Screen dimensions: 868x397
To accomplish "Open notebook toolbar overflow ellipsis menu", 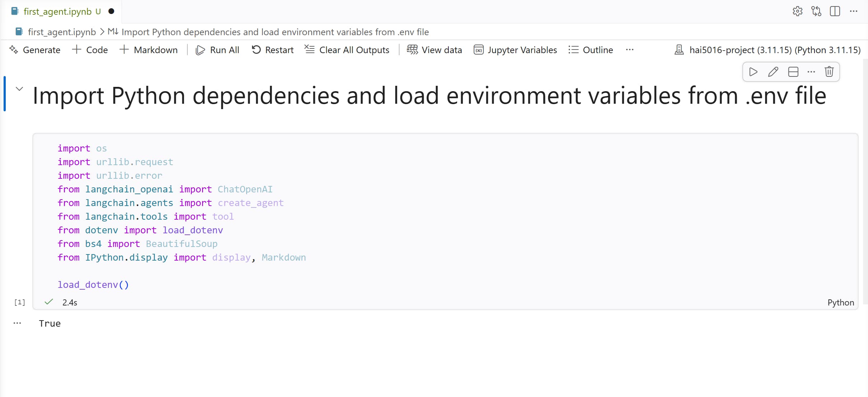I will [x=629, y=50].
